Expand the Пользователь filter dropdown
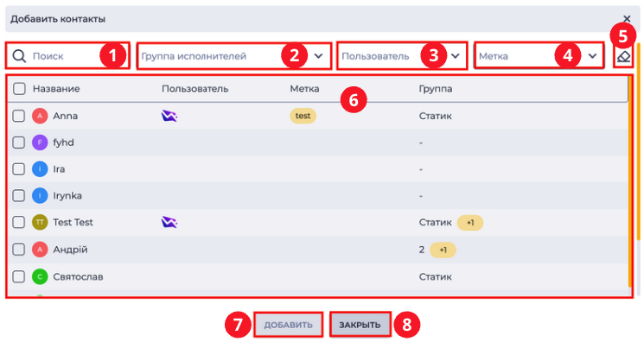 pyautogui.click(x=402, y=56)
